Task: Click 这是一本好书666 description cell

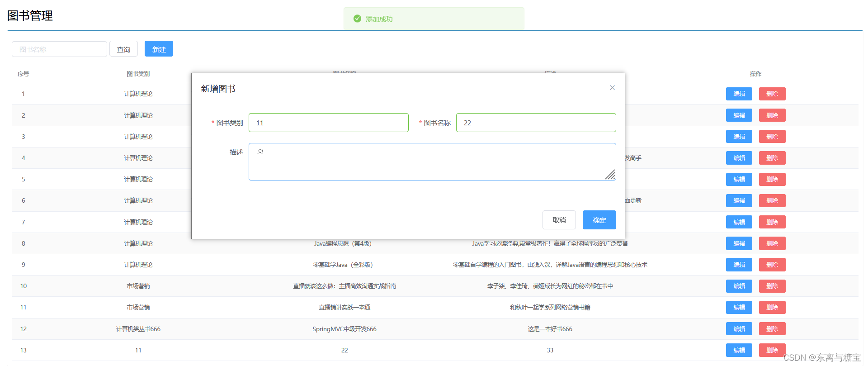Action: pos(550,329)
